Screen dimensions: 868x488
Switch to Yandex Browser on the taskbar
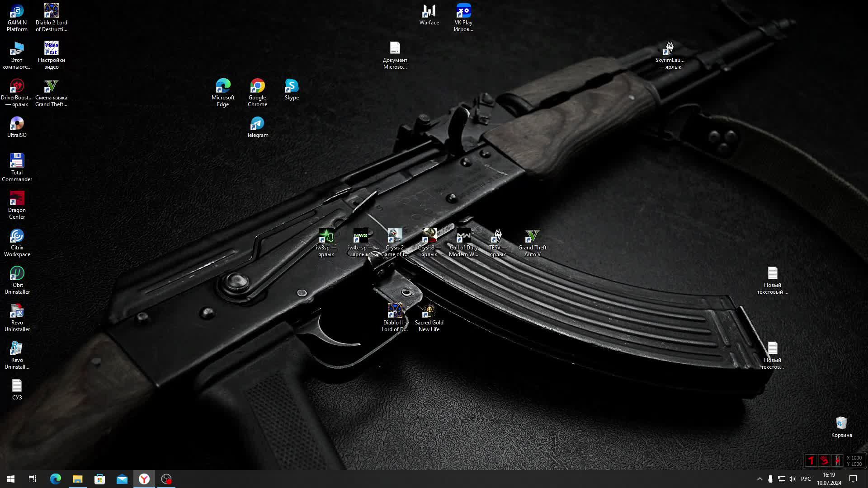pos(144,479)
